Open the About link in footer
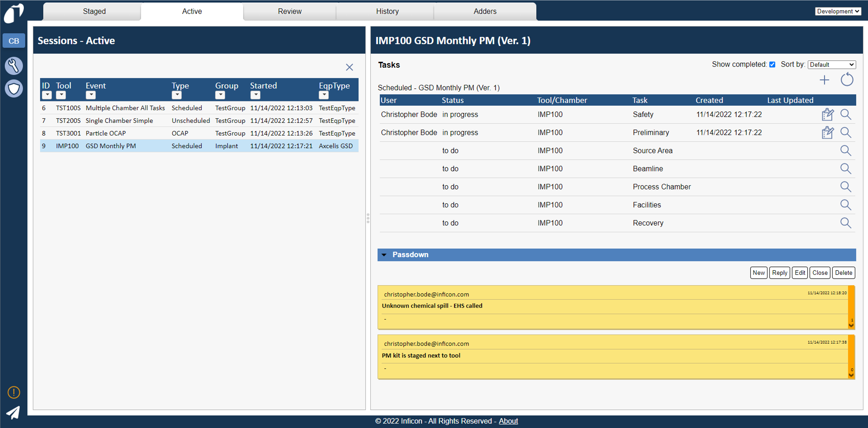This screenshot has width=868, height=428. point(508,421)
